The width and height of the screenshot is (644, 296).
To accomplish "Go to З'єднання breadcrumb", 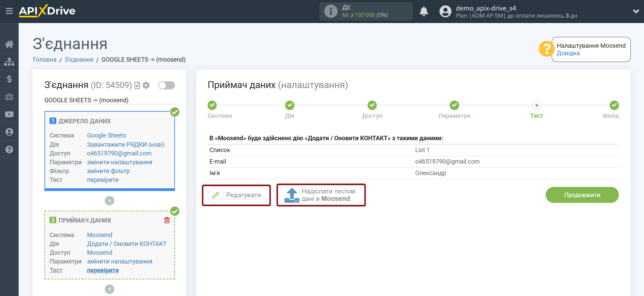I will pos(79,60).
